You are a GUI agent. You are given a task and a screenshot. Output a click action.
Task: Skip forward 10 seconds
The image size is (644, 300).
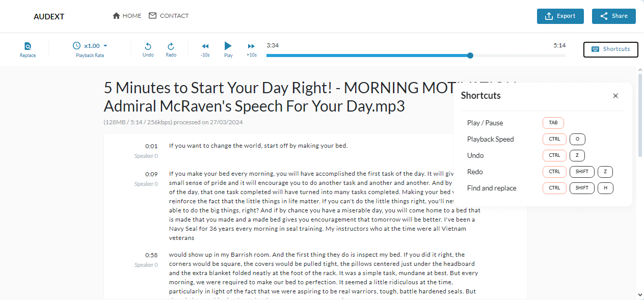251,46
